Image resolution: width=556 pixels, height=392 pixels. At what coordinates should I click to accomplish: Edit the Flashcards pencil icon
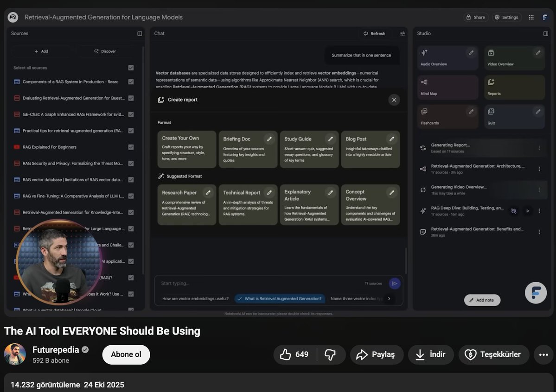[471, 112]
